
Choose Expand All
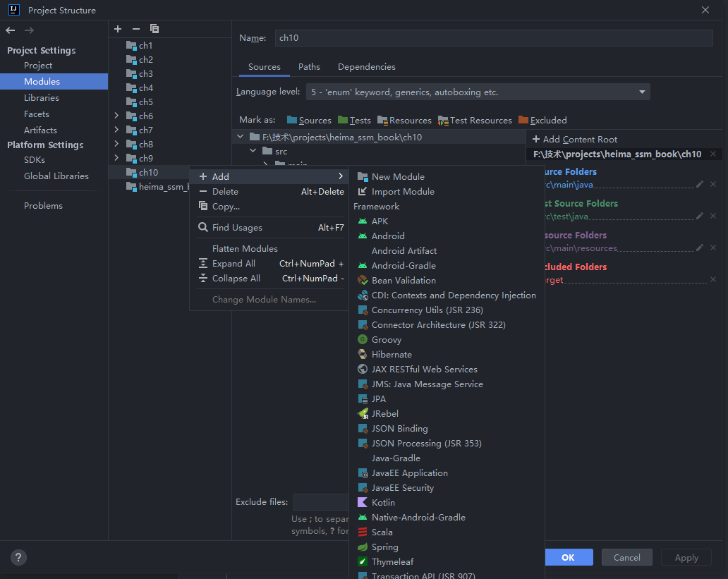pos(270,263)
